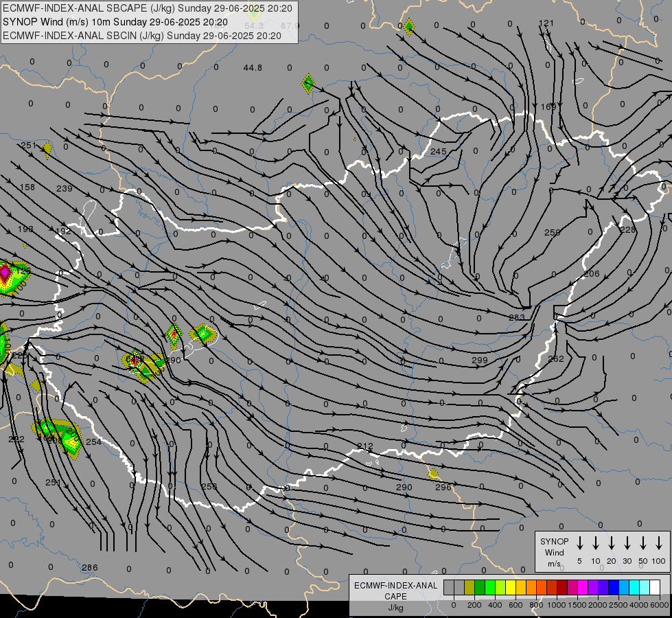
Task: Click the 44.8 value on the map
Action: [253, 68]
